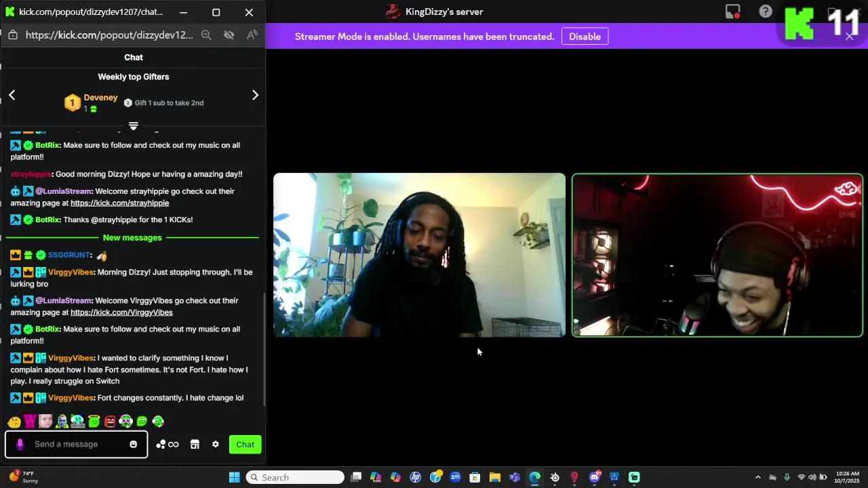Image resolution: width=868 pixels, height=488 pixels.
Task: Collapse the Weekly top Gifters panel
Action: [134, 126]
